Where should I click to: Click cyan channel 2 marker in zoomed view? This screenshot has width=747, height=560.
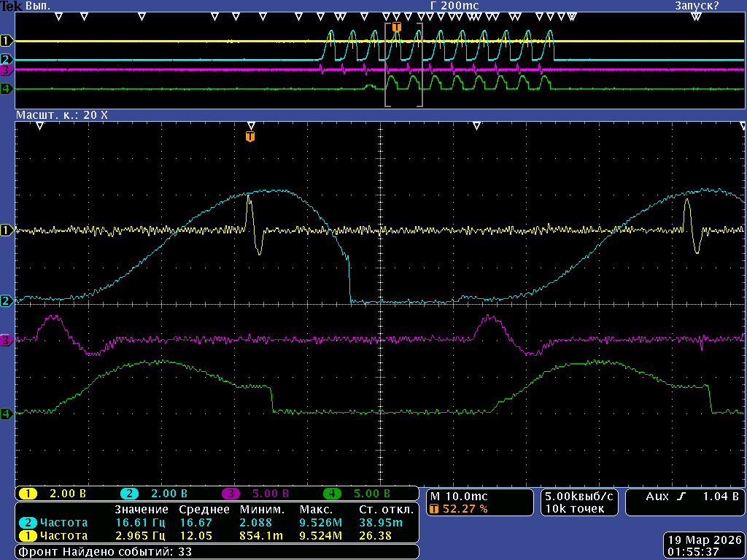[x=7, y=300]
